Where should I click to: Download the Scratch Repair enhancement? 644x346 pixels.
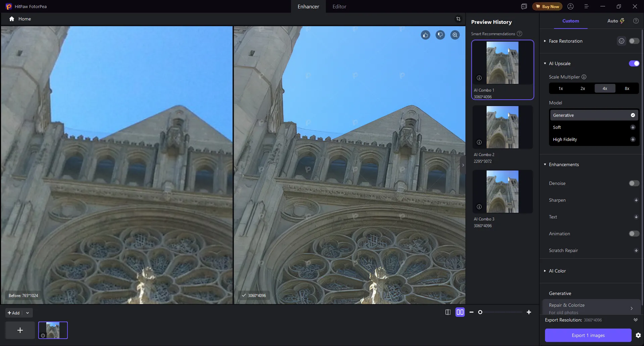pyautogui.click(x=636, y=250)
